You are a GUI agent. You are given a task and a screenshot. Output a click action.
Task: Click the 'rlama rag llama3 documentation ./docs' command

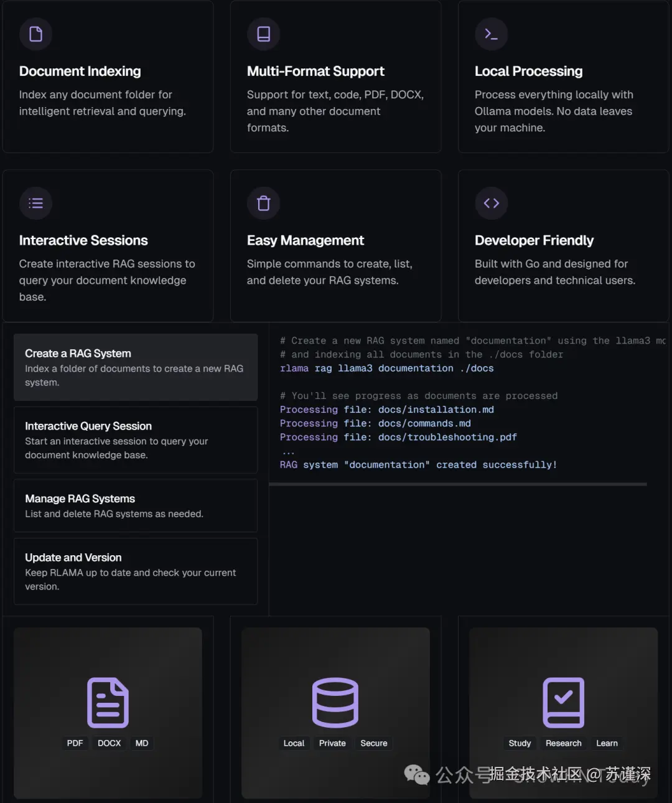[387, 369]
